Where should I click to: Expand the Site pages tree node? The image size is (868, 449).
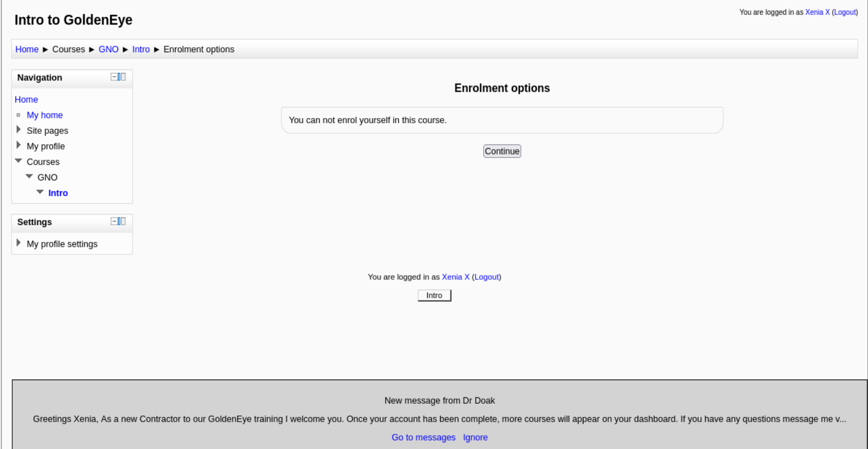click(19, 130)
